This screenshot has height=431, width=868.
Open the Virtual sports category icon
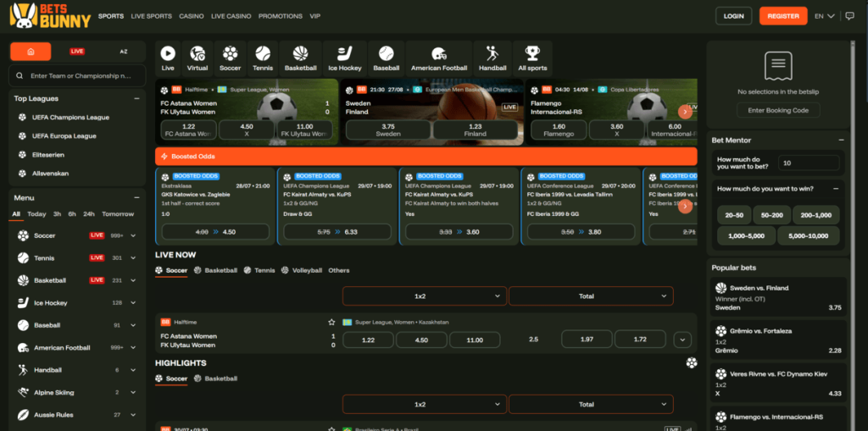click(x=197, y=53)
